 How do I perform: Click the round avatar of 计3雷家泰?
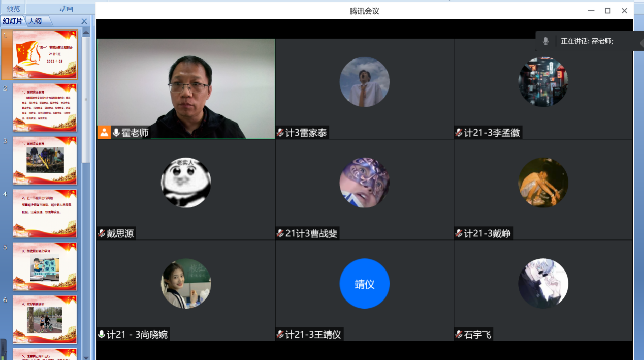(365, 82)
